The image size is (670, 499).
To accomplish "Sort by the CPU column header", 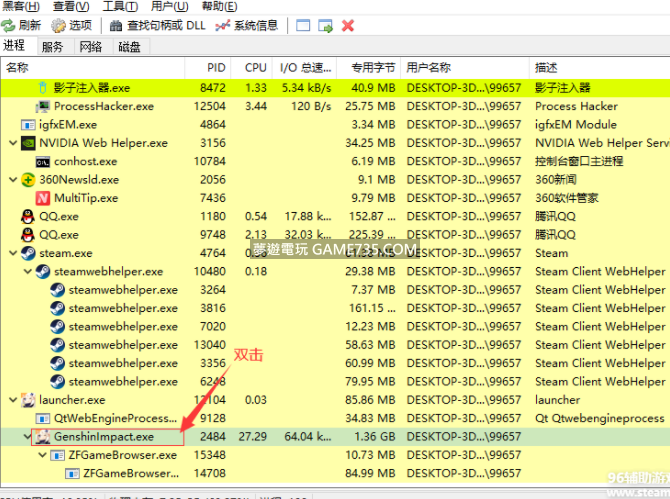I will (x=252, y=68).
